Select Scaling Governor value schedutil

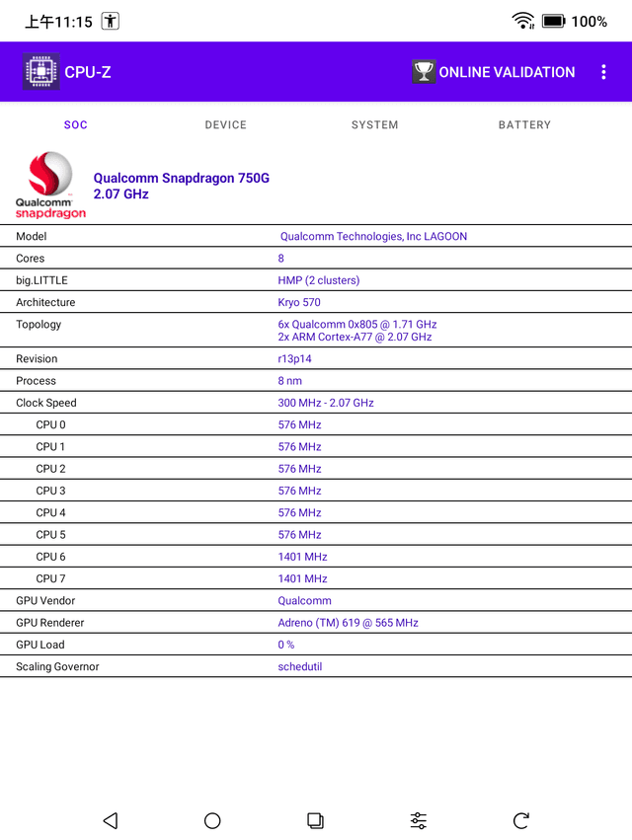coord(299,666)
